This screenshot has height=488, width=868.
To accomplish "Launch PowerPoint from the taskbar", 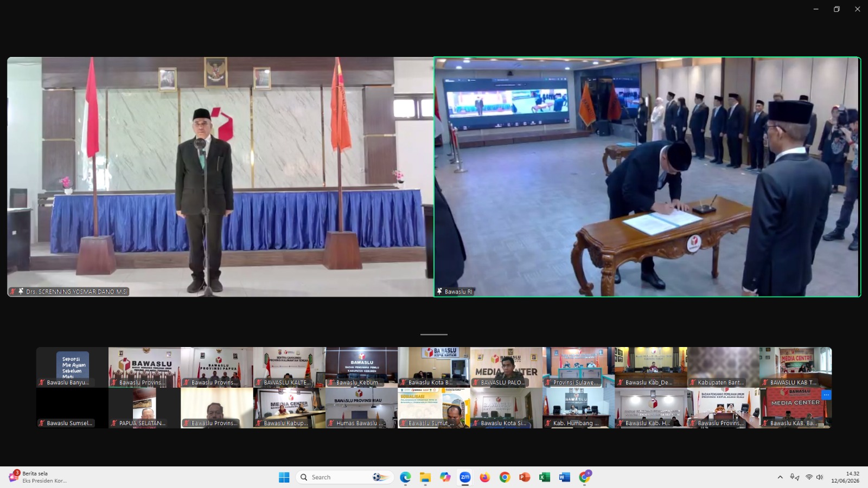I will point(525,477).
